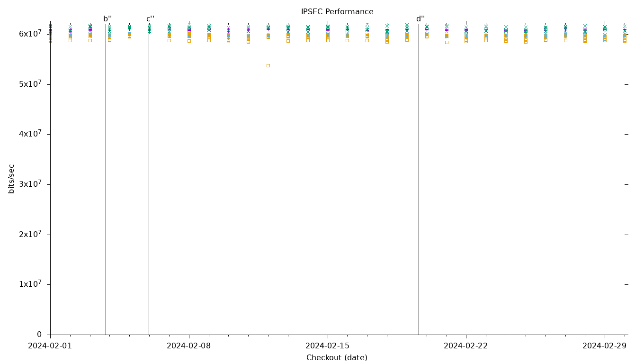The image size is (644, 364).
Task: Click the IPSEC Performance chart title
Action: (337, 12)
